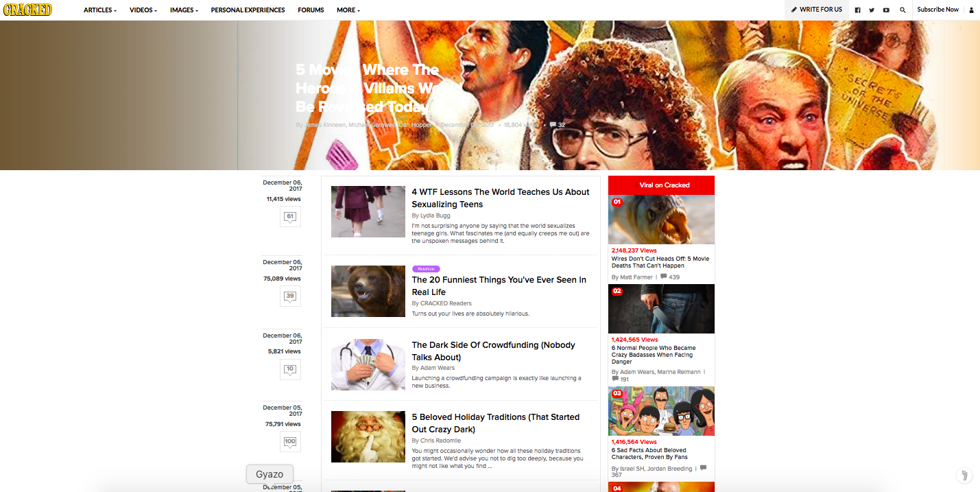Go to Personal Experiences section
The image size is (980, 492).
tap(248, 10)
